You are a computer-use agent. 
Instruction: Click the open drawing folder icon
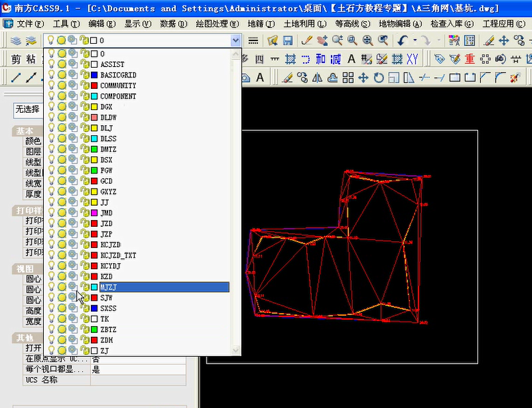272,41
